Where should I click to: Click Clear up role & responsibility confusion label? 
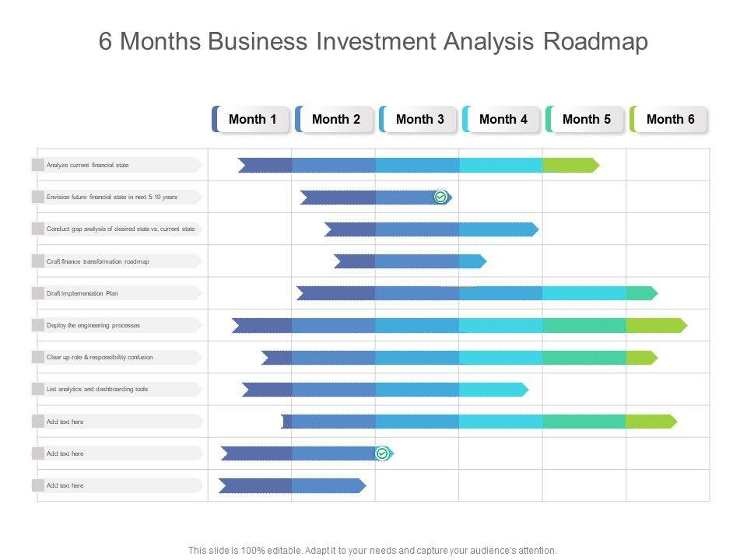100,357
